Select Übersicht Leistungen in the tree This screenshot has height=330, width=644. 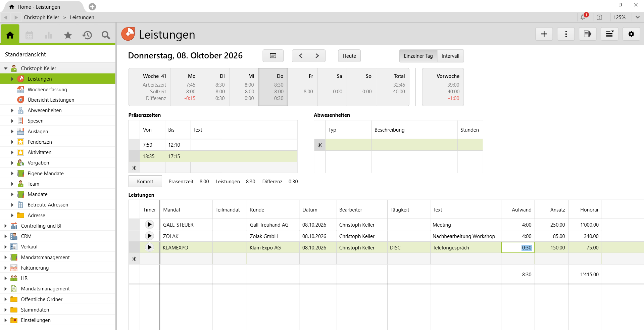tap(51, 100)
